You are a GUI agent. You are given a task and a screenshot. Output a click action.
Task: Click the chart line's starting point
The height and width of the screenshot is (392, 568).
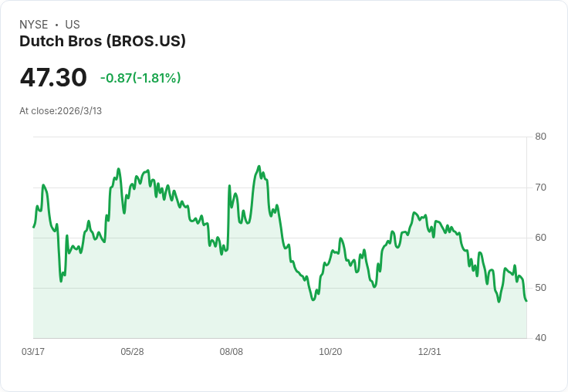(34, 227)
